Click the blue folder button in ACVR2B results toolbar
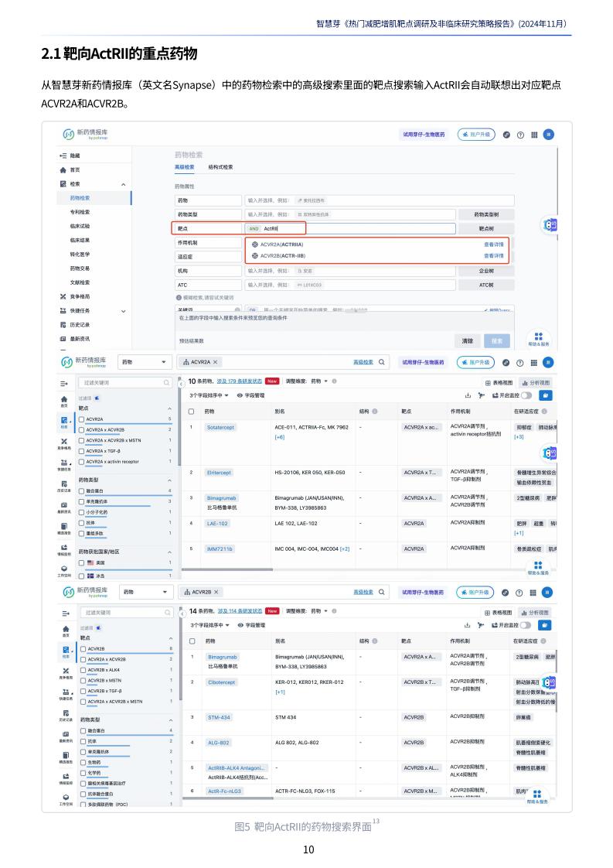Viewport: 613px width, 868px height. pyautogui.click(x=545, y=625)
